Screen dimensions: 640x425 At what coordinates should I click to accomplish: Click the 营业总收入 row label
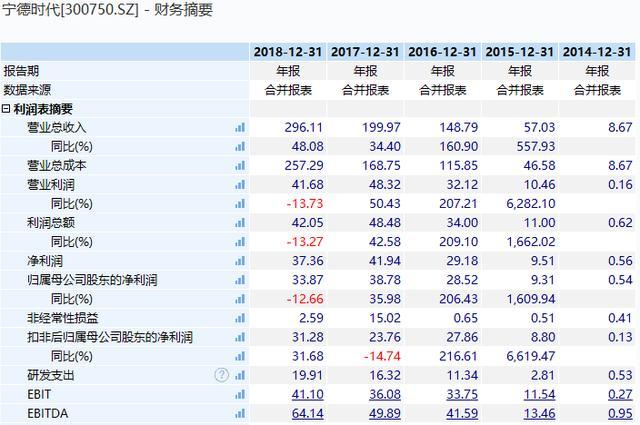click(x=57, y=128)
